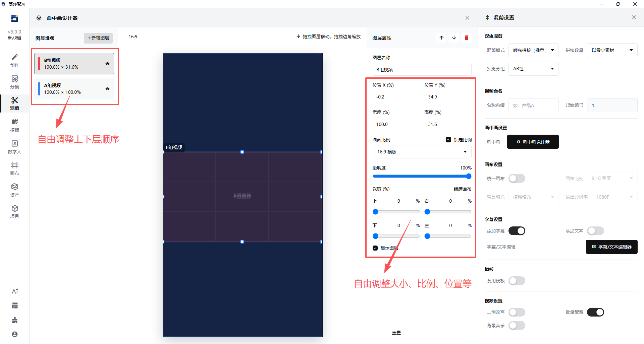The width and height of the screenshot is (644, 344).
Task: Turn off the 添加字幕 switch
Action: click(517, 231)
